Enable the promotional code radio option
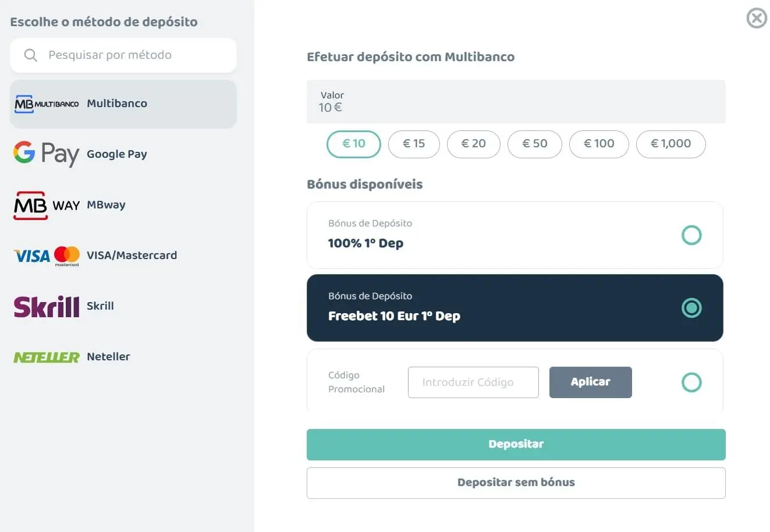 click(x=691, y=382)
